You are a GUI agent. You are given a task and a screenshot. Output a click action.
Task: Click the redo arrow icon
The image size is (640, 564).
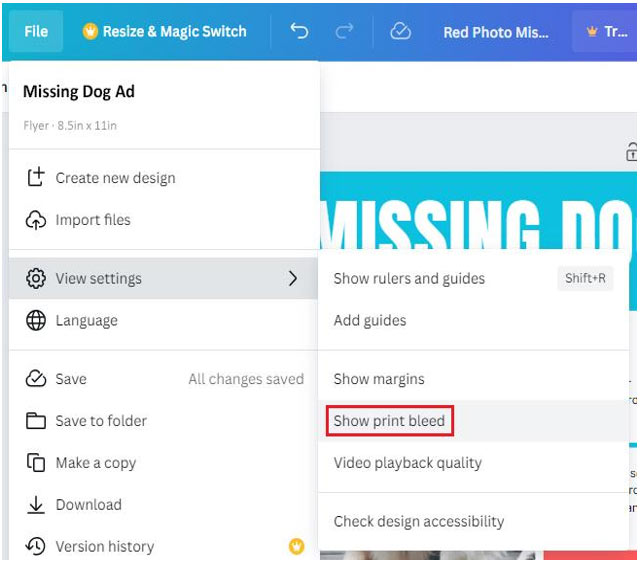click(x=345, y=32)
